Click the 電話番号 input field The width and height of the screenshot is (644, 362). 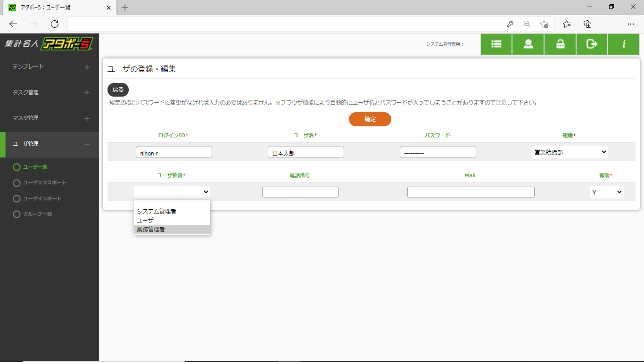click(300, 192)
